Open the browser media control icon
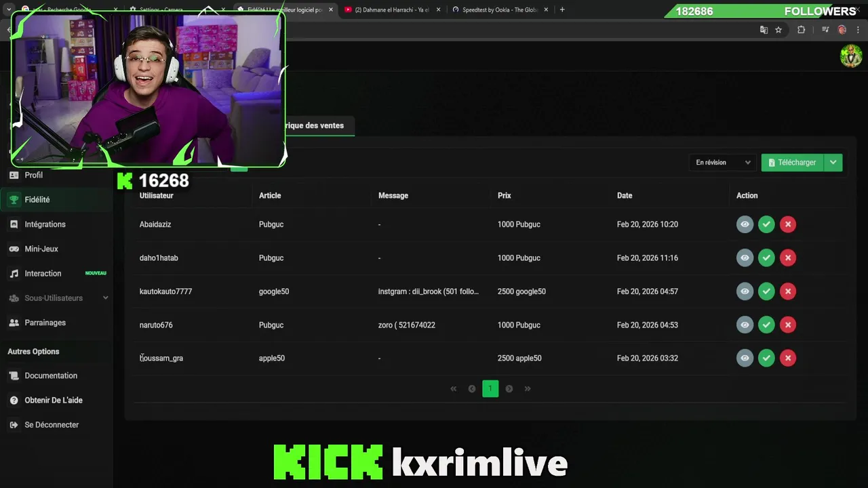 tap(825, 30)
